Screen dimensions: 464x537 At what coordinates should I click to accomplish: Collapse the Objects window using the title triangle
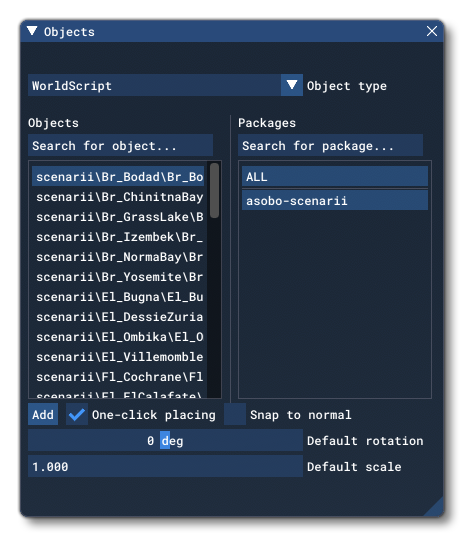tap(32, 31)
